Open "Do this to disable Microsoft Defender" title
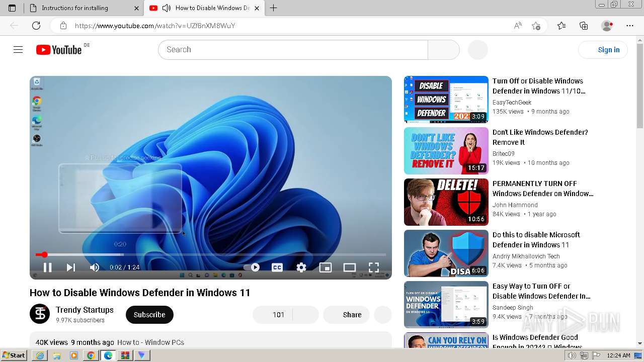Screen dimensions: 644x362 (x=536, y=240)
